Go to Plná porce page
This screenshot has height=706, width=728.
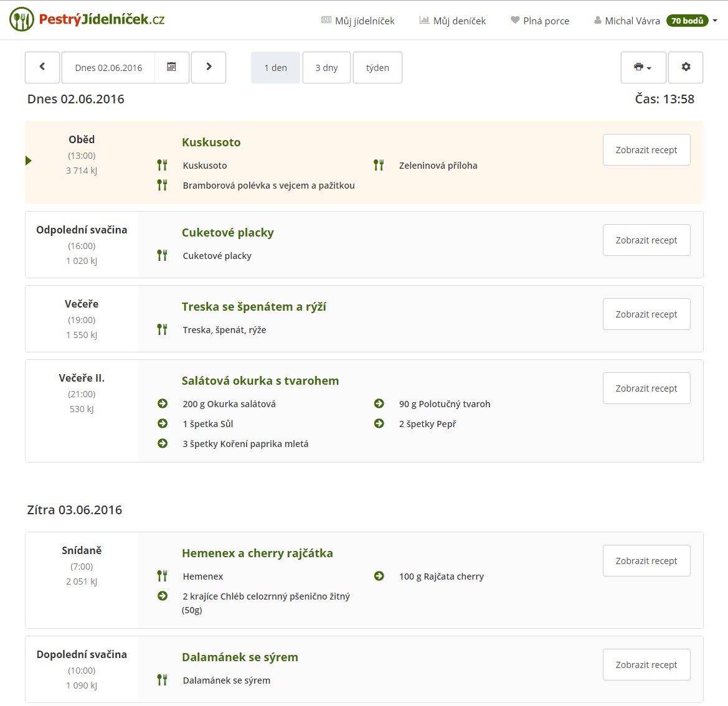click(x=540, y=21)
